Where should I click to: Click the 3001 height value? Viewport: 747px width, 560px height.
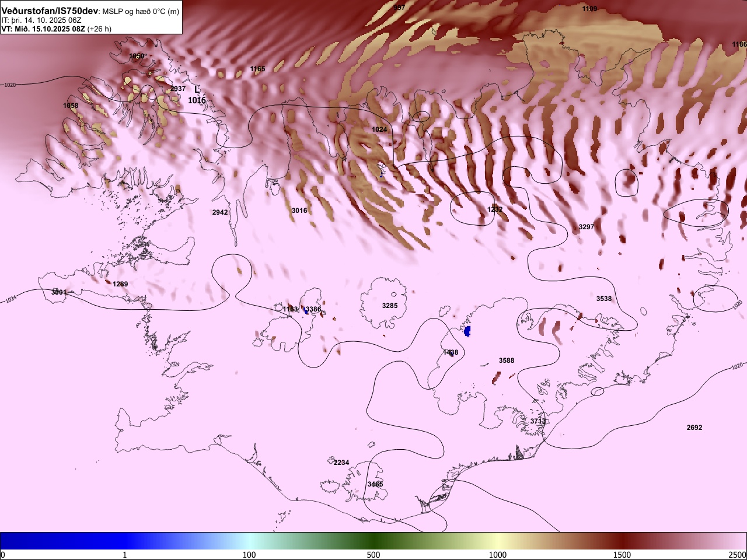(59, 292)
